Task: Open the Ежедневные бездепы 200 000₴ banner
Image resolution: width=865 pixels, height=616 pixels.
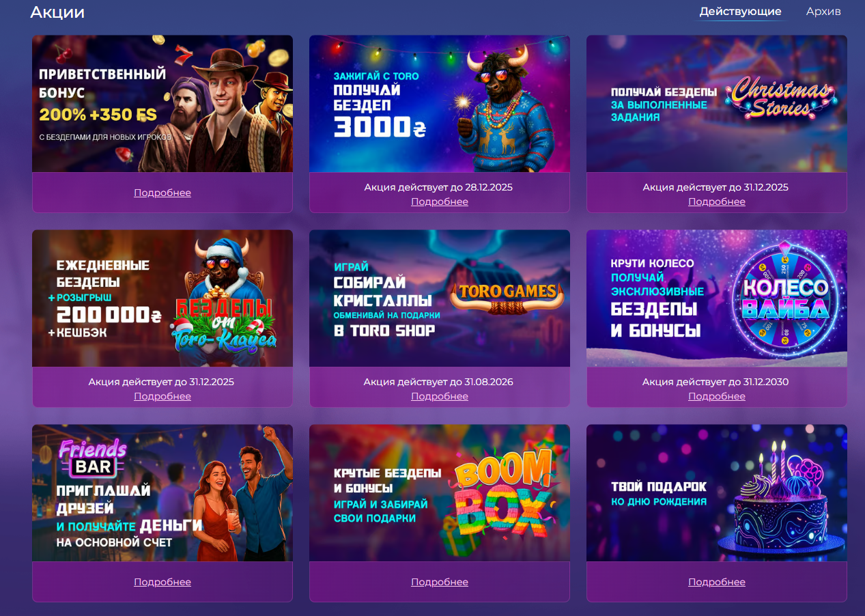Action: 162,298
